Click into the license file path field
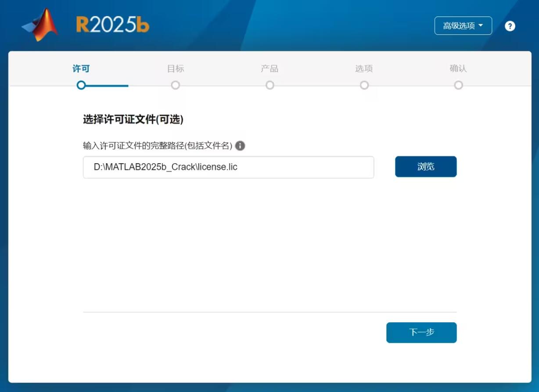 pyautogui.click(x=228, y=167)
